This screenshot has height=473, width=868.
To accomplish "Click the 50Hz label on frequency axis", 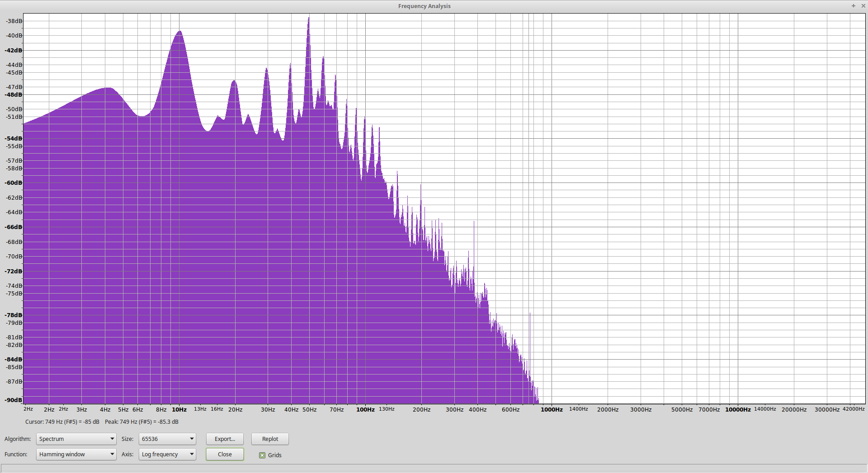I will [x=310, y=409].
